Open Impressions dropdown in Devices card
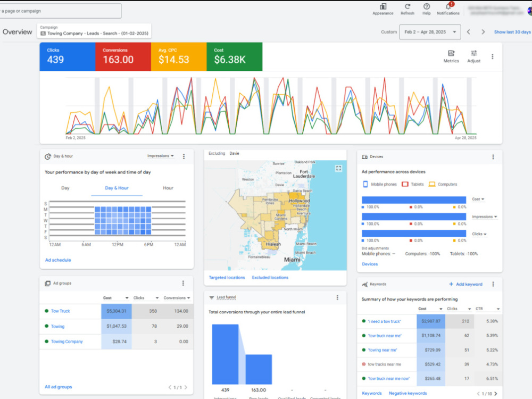 pos(484,217)
